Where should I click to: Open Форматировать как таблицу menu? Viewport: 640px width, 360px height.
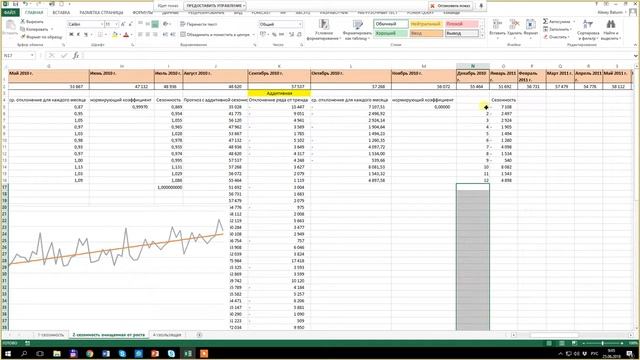tap(357, 30)
